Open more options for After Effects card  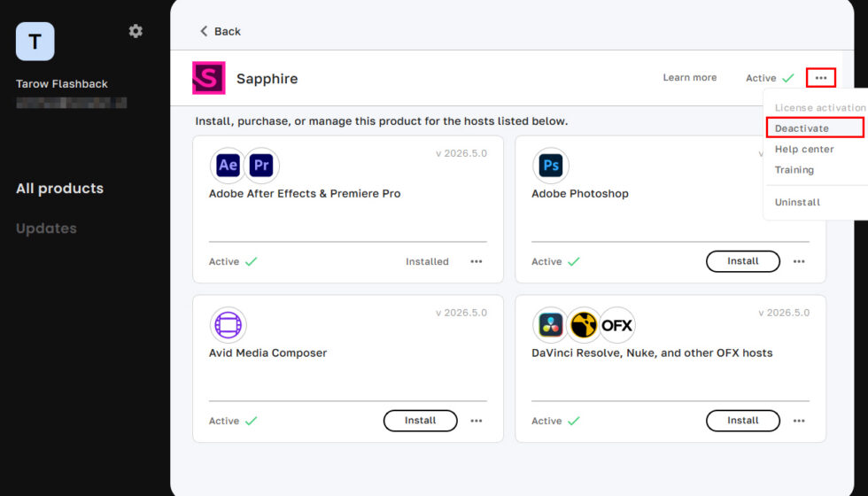point(477,261)
